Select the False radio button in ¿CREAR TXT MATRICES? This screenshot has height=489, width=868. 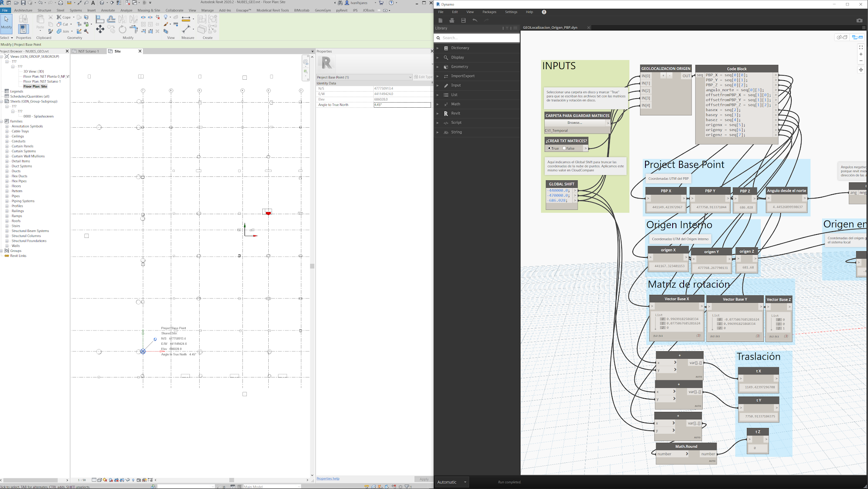coord(564,148)
